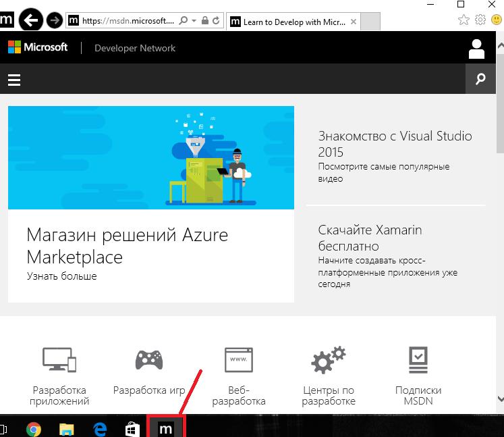The width and height of the screenshot is (504, 437).
Task: Click the 'Узнать больше' link
Action: (x=61, y=276)
